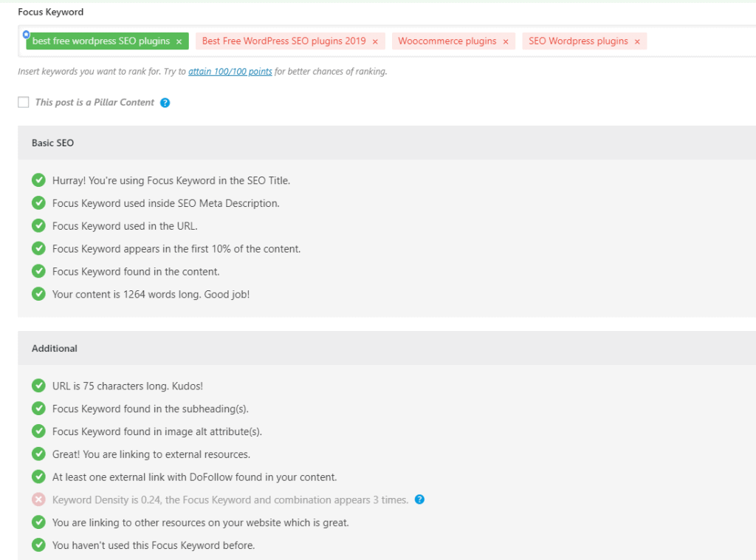Collapse the Basic SEO section header

coord(387,143)
